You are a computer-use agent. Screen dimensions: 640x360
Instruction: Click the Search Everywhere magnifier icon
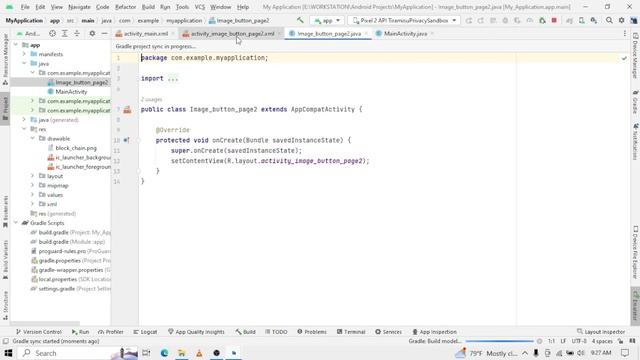point(609,20)
